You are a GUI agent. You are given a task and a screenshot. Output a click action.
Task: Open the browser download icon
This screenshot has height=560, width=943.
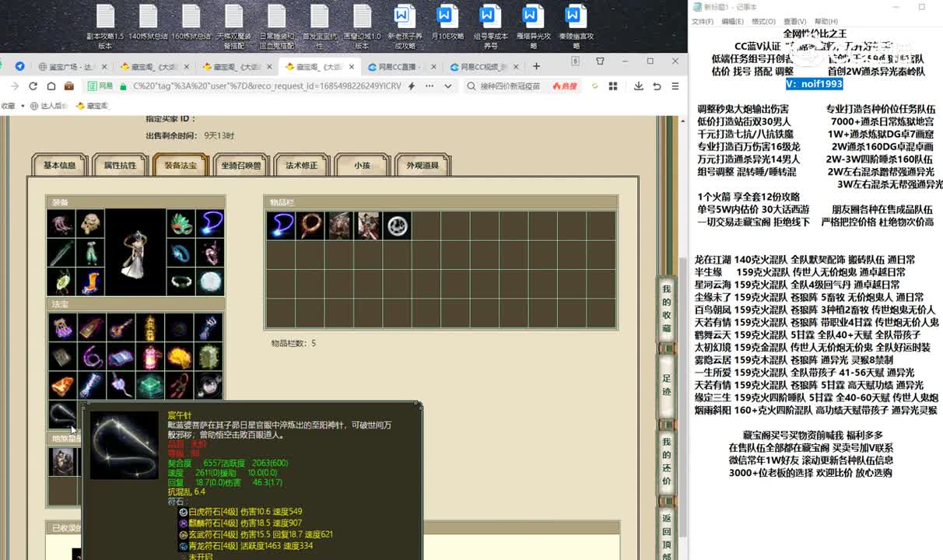click(638, 86)
